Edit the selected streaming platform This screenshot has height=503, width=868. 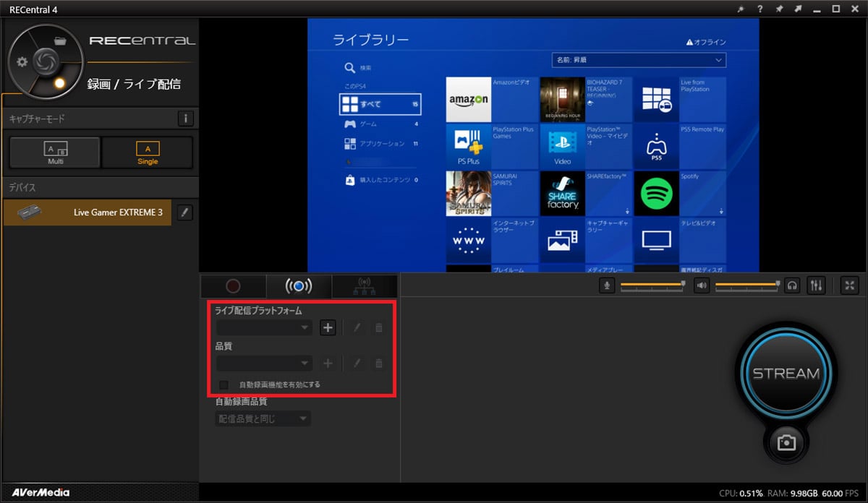pos(357,327)
